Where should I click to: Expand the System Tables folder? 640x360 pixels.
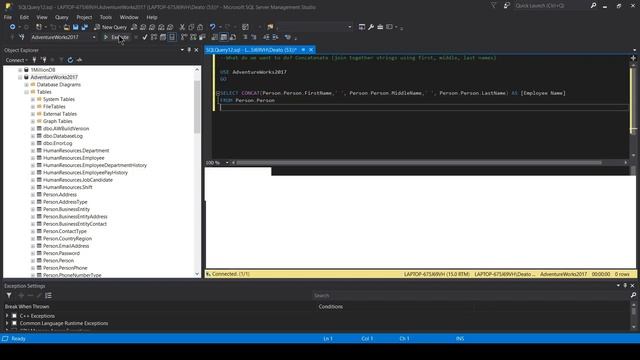pos(33,99)
